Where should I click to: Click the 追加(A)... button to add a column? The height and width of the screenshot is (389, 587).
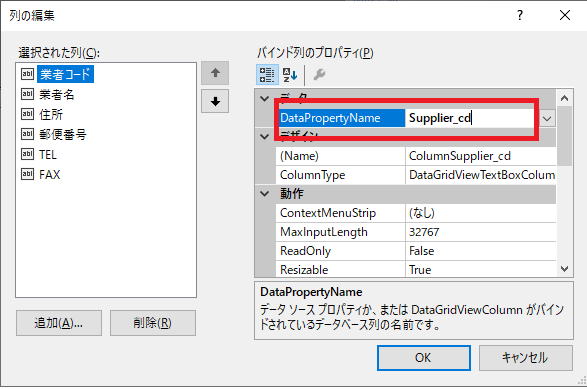(59, 323)
